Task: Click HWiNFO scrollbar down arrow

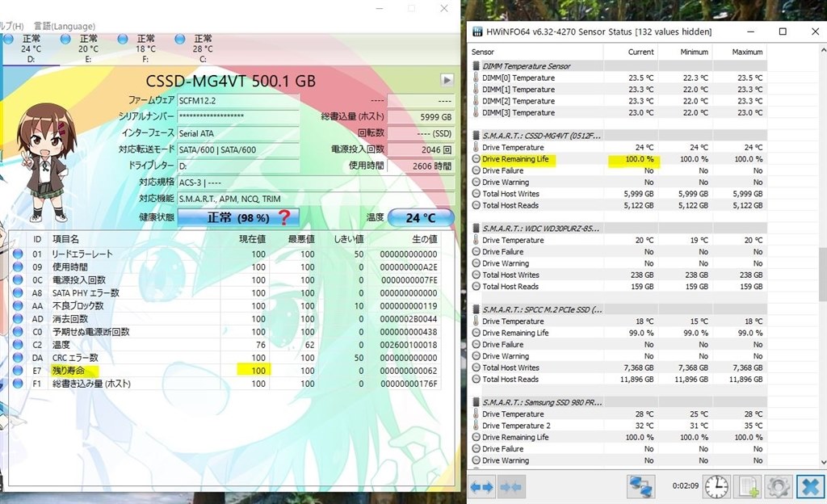Action: (823, 462)
